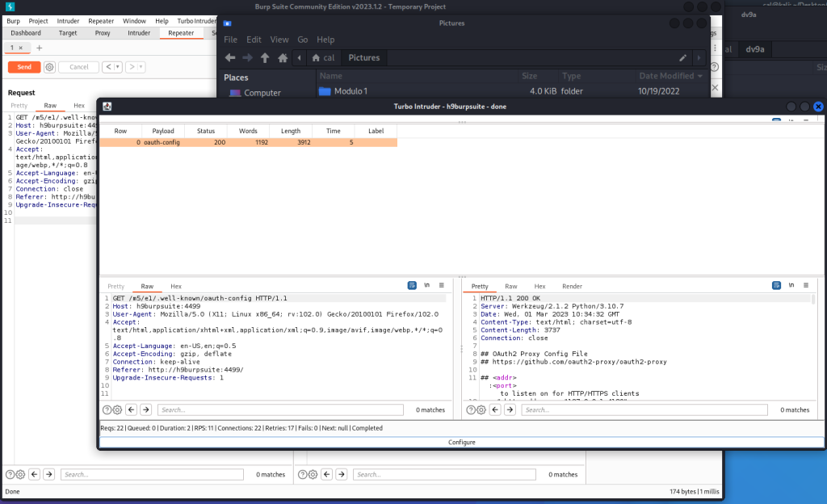Sort Turbo Intruder results by Length column
Image resolution: width=827 pixels, height=504 pixels.
pos(291,131)
